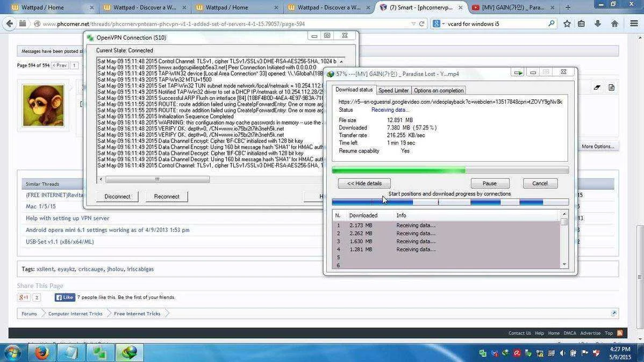Image resolution: width=644 pixels, height=362 pixels.
Task: Go to the Firefox home icon
Action: point(614,24)
